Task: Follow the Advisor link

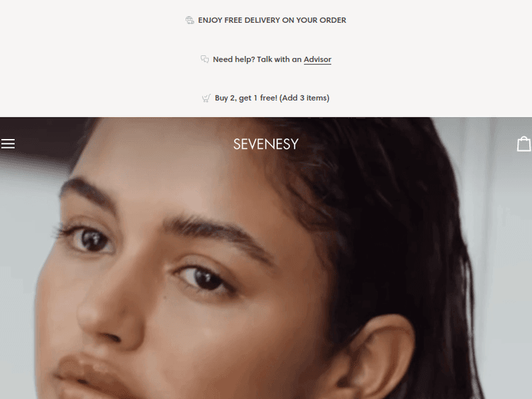Action: point(317,60)
